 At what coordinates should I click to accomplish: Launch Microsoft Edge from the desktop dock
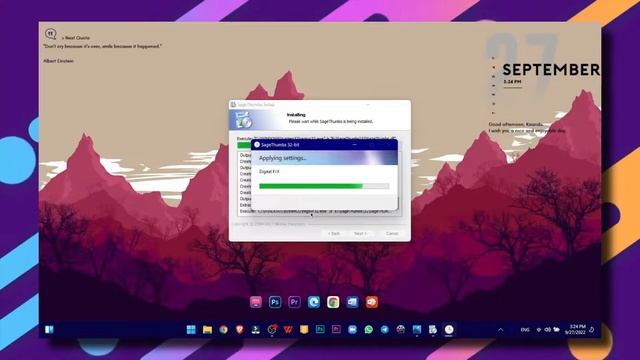313,302
